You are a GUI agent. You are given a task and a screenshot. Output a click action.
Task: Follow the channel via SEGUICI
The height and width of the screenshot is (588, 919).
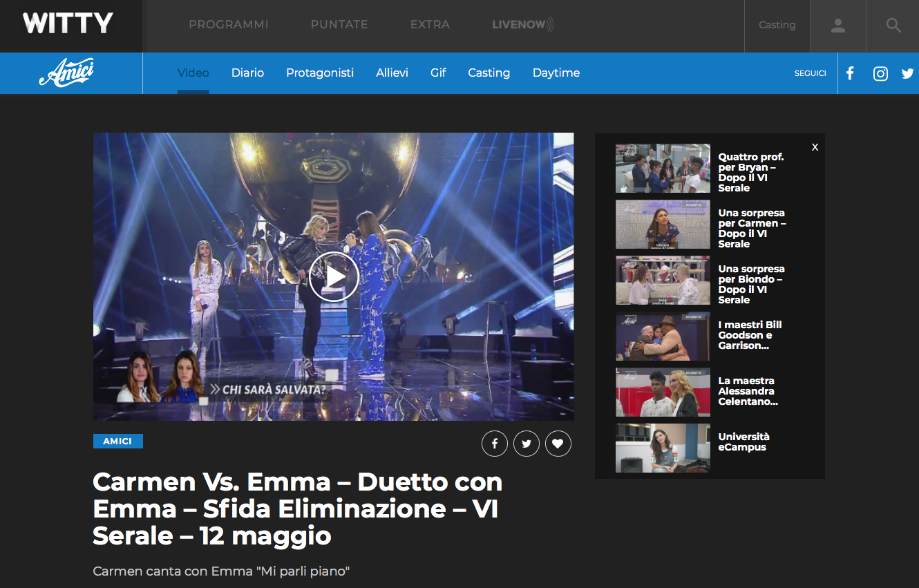[x=810, y=73]
